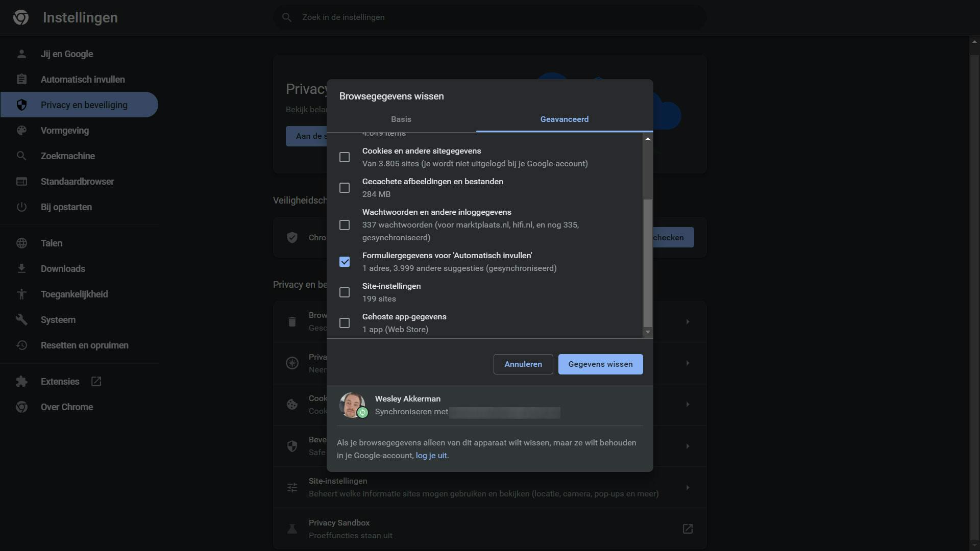Image resolution: width=980 pixels, height=551 pixels.
Task: Click the Zoekmachine magnifier icon in sidebar
Action: pos(21,156)
